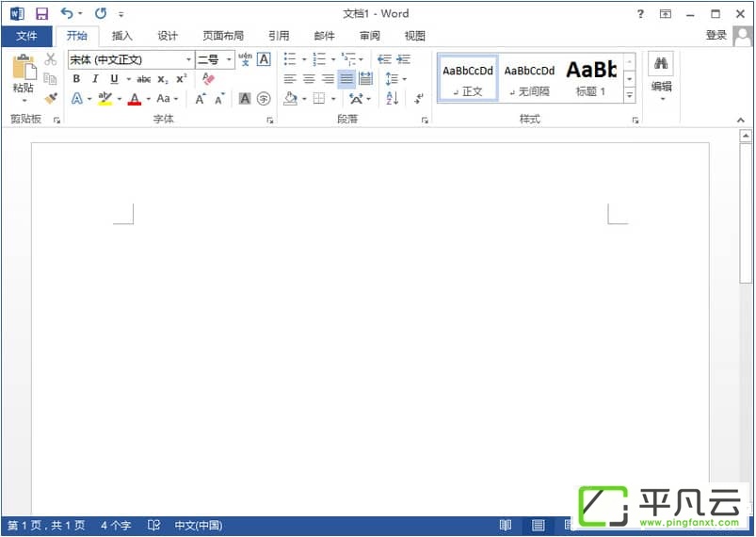The image size is (756, 537).
Task: Click the Redo/Repeat icon
Action: [x=101, y=13]
